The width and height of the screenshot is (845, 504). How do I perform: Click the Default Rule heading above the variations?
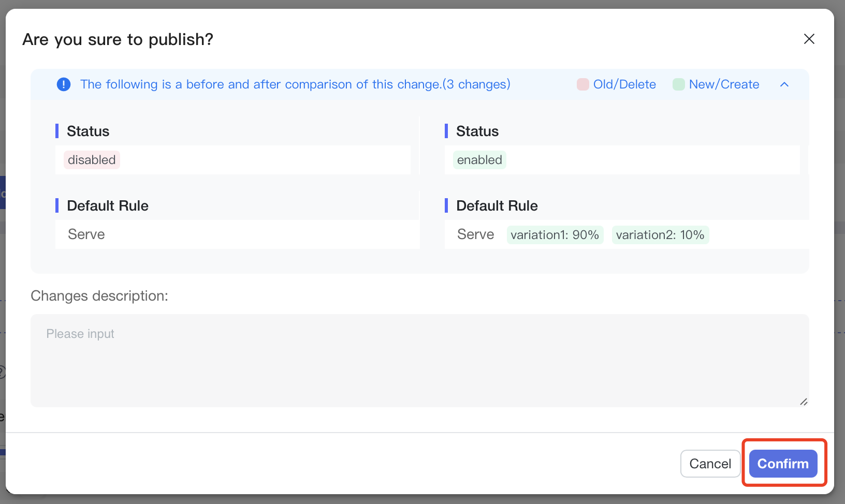[x=497, y=206]
